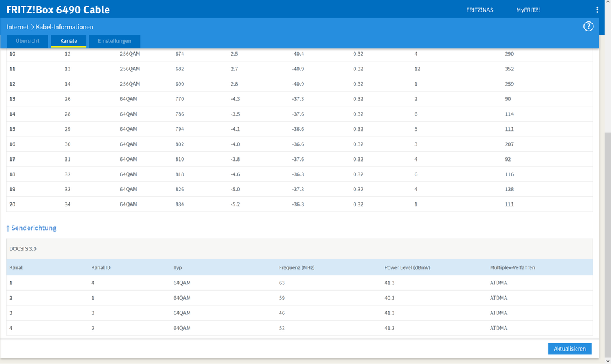
Task: Click 256QAM in channel 11 row
Action: click(x=130, y=69)
